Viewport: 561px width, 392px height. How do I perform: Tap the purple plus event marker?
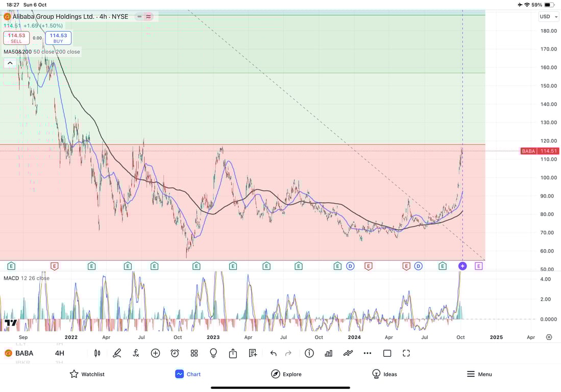coord(462,266)
